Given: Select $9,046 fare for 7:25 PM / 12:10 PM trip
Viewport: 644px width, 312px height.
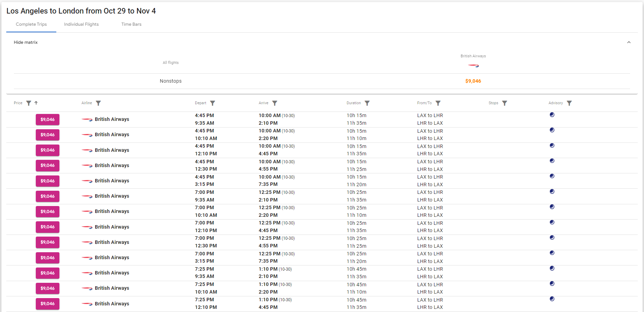Looking at the screenshot, I should [48, 304].
